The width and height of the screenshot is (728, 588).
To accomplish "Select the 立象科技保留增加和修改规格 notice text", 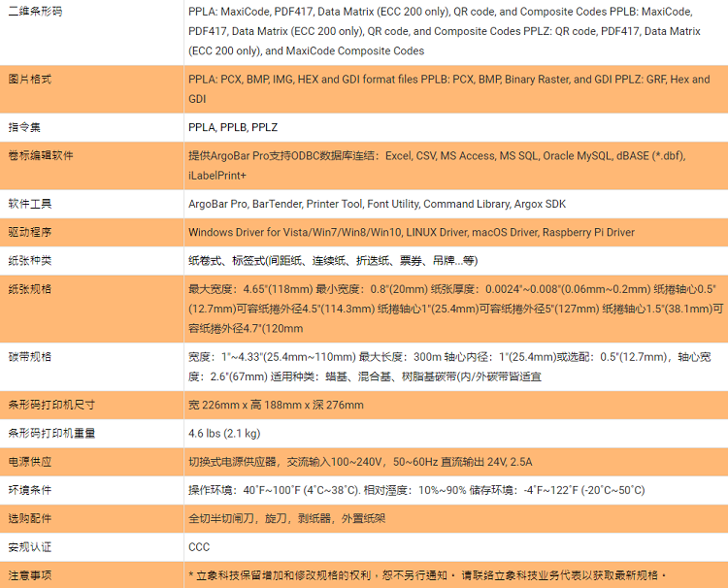I will click(427, 575).
